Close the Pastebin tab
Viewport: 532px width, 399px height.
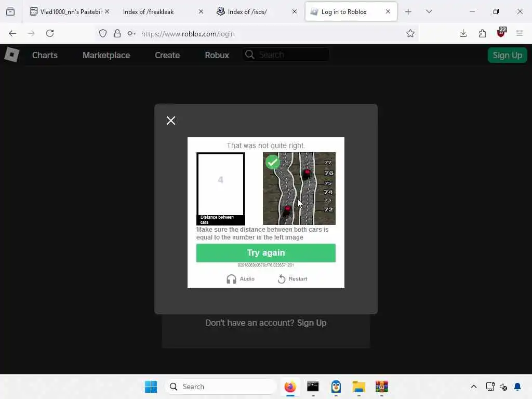[107, 11]
